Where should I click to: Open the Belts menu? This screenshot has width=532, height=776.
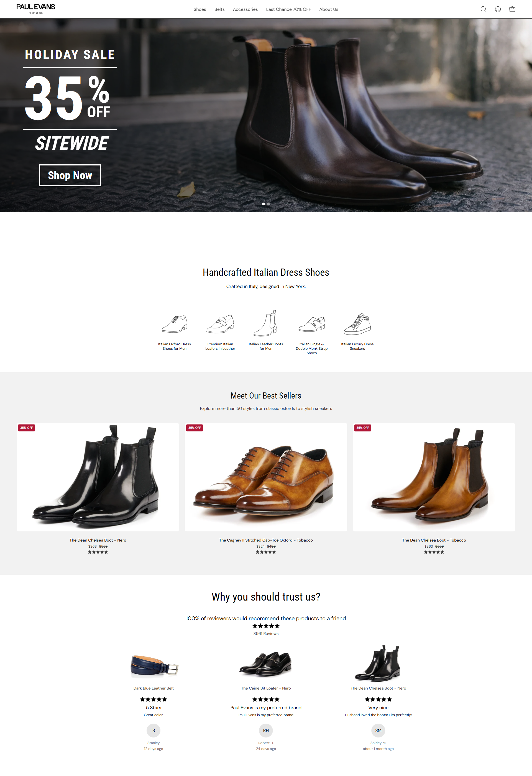pyautogui.click(x=219, y=9)
